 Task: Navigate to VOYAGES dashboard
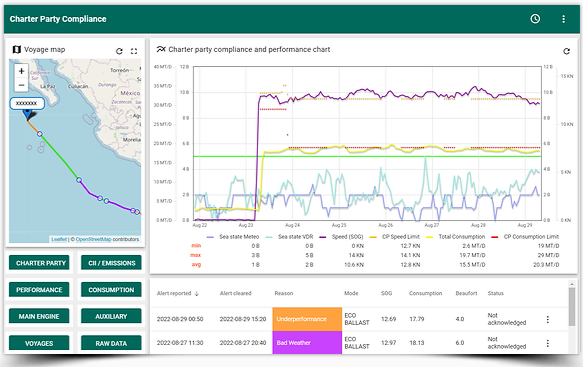39,343
